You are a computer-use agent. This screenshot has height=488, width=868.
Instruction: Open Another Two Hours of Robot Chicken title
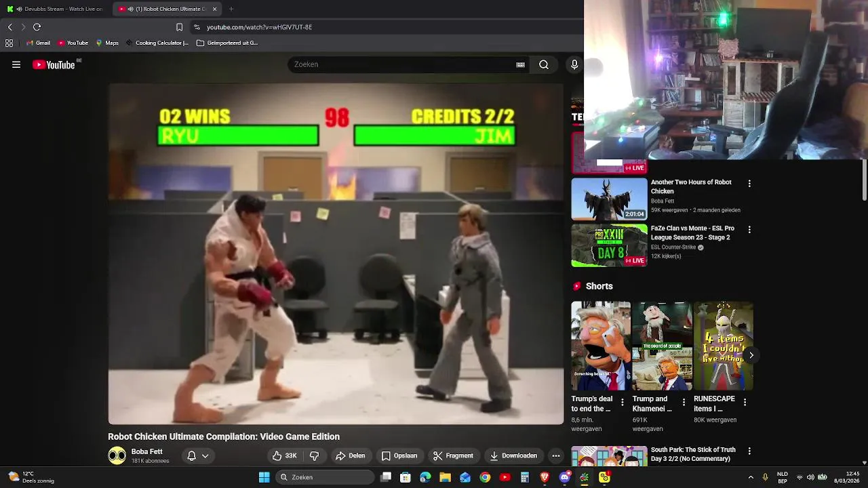click(691, 186)
